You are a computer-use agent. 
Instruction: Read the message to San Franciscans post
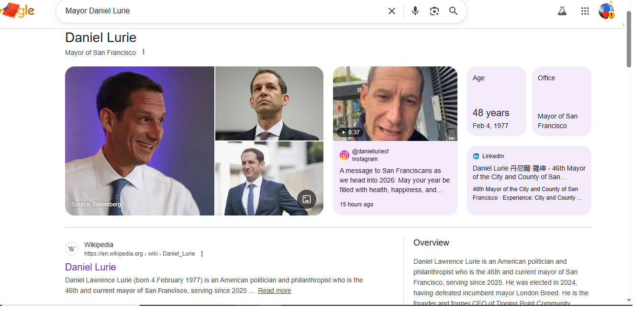coord(395,180)
